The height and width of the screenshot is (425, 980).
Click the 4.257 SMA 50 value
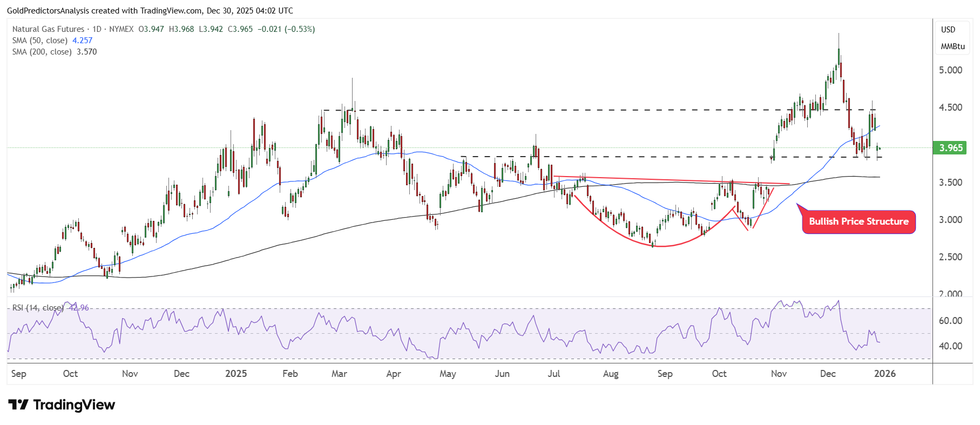click(x=82, y=41)
